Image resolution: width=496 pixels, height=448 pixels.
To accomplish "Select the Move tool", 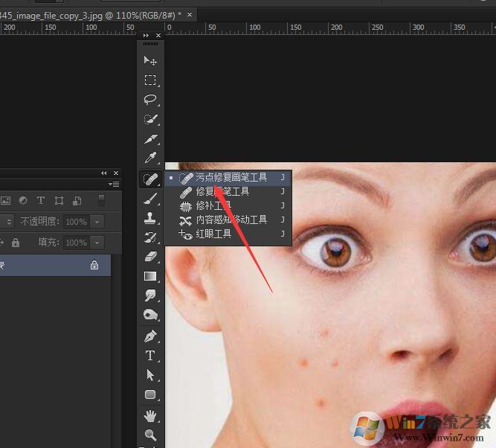I will point(150,61).
